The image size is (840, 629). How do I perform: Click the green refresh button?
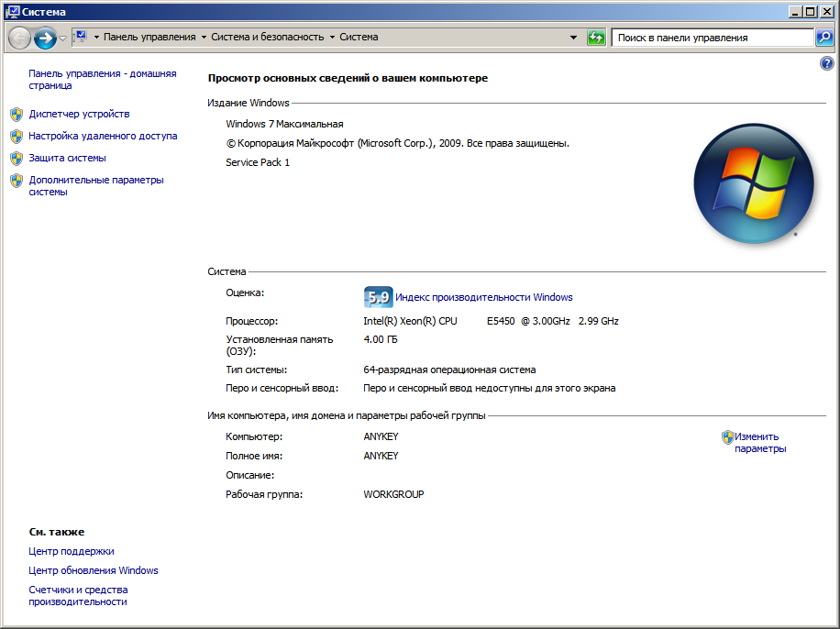596,38
